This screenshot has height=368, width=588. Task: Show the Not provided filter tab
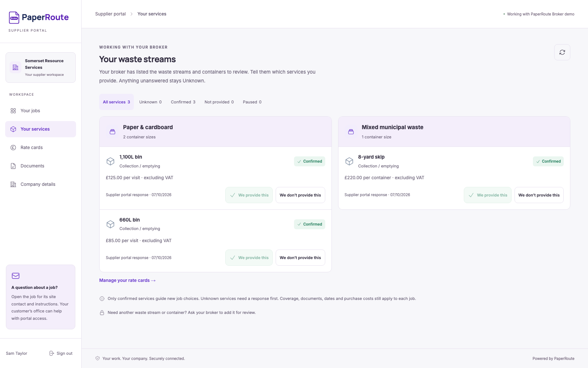point(219,102)
